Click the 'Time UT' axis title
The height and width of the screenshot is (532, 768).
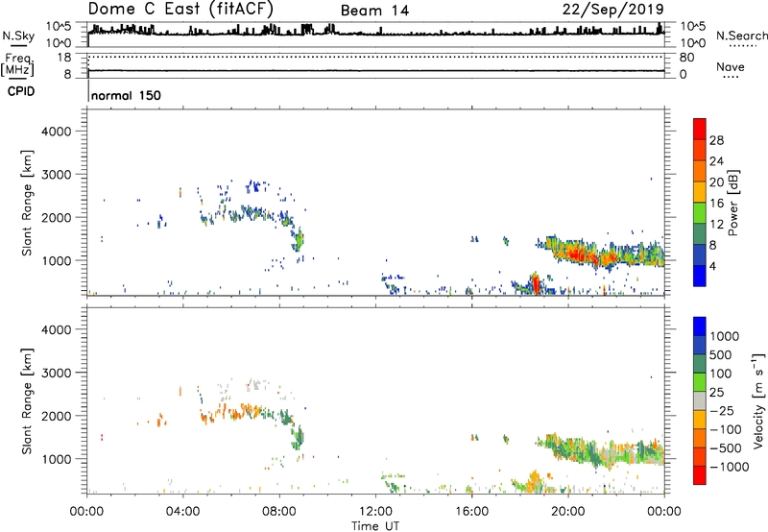375,526
